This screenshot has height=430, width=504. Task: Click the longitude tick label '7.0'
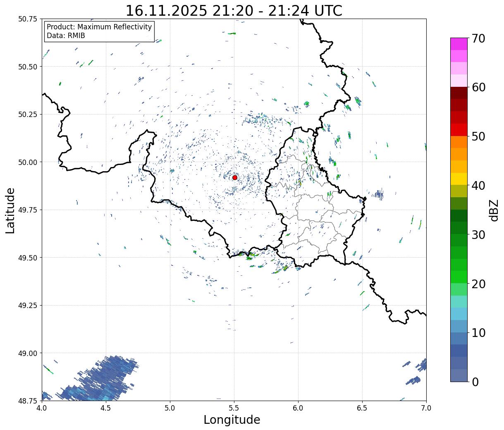click(426, 408)
